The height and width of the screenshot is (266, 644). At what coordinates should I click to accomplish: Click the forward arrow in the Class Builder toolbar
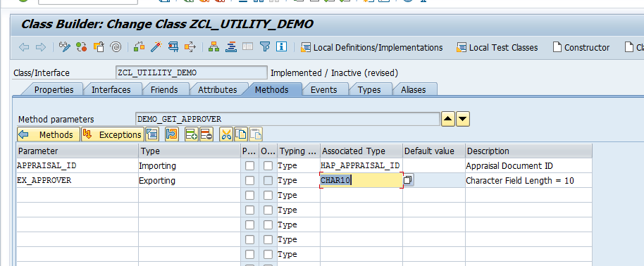(x=41, y=47)
